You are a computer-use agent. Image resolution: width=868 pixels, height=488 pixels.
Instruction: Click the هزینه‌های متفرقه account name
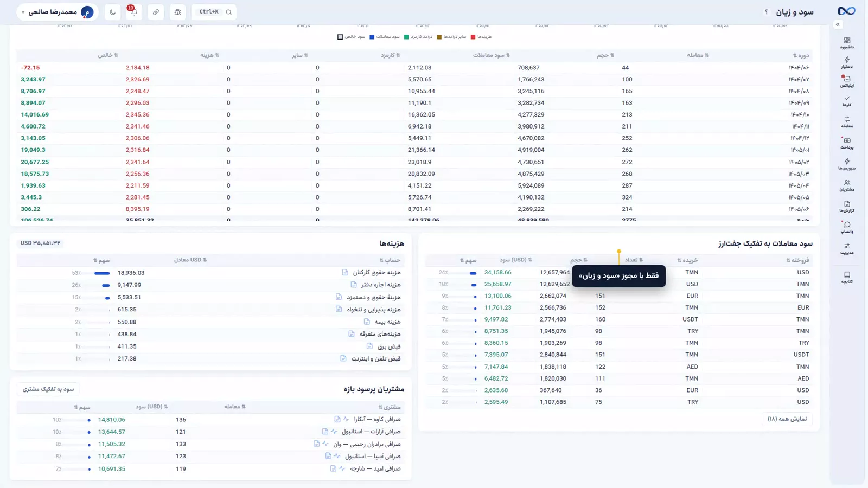pyautogui.click(x=380, y=334)
